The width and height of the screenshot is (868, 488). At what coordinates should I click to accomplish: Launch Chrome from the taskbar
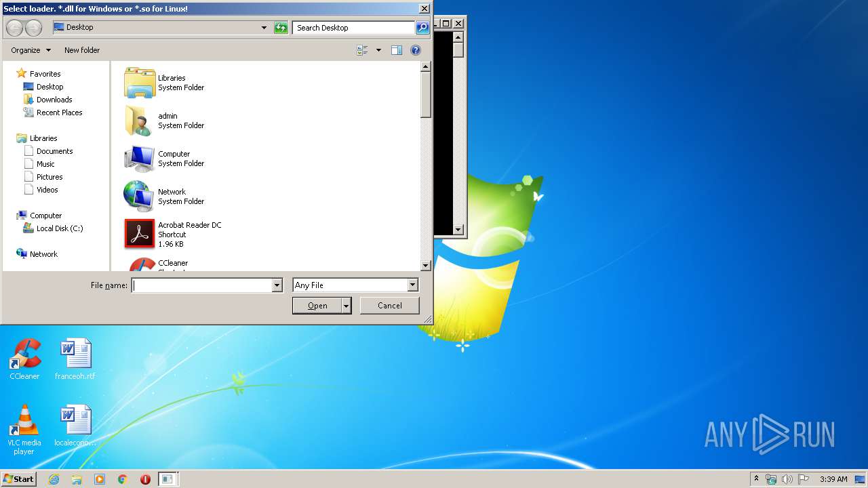(x=123, y=479)
